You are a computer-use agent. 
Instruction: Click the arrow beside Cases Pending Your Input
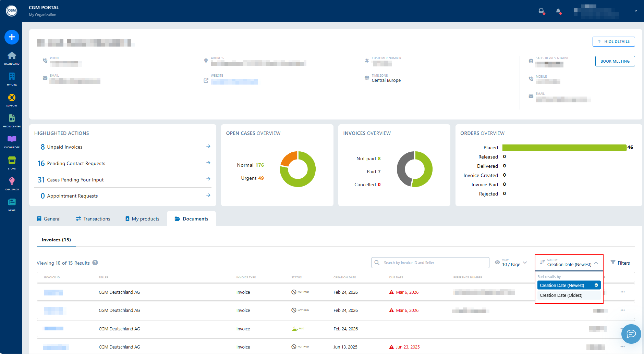208,179
